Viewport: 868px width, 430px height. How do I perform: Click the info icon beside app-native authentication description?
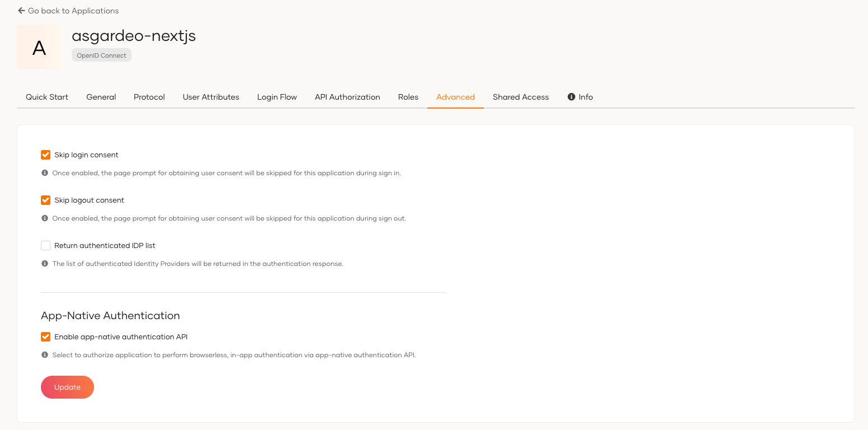pos(45,354)
